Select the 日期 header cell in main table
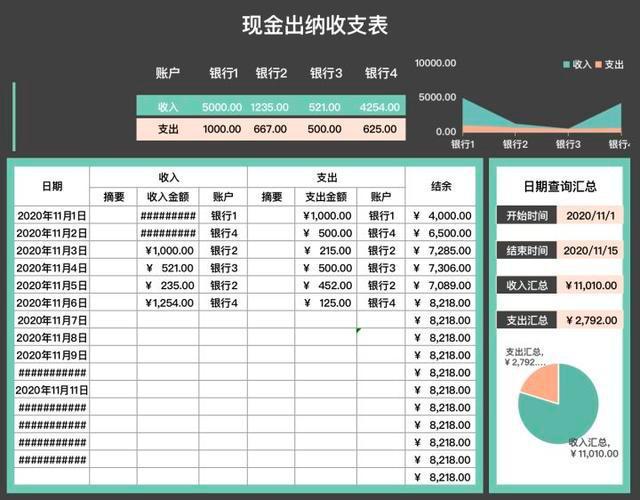640x500 pixels. coord(52,186)
